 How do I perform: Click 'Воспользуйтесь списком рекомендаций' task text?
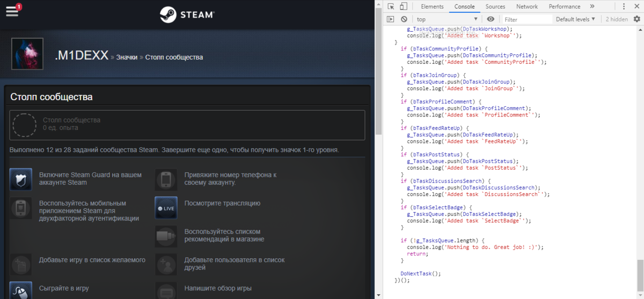pyautogui.click(x=224, y=236)
